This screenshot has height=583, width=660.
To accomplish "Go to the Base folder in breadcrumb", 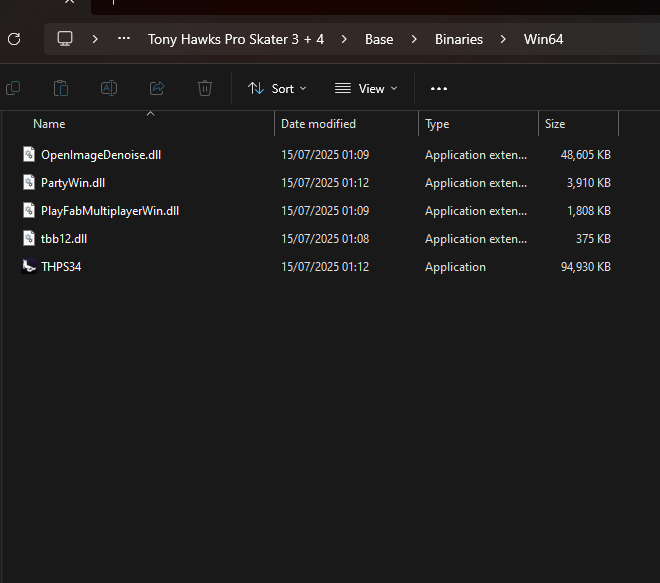I will pos(379,39).
